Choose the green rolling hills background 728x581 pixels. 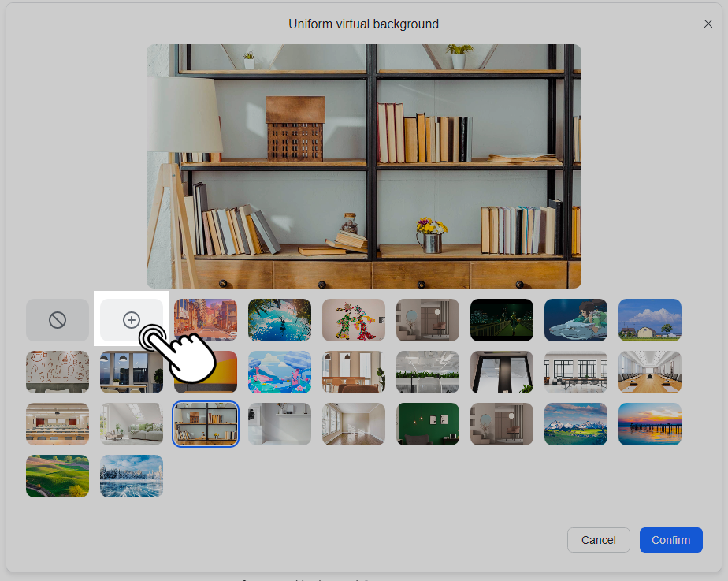tap(58, 476)
